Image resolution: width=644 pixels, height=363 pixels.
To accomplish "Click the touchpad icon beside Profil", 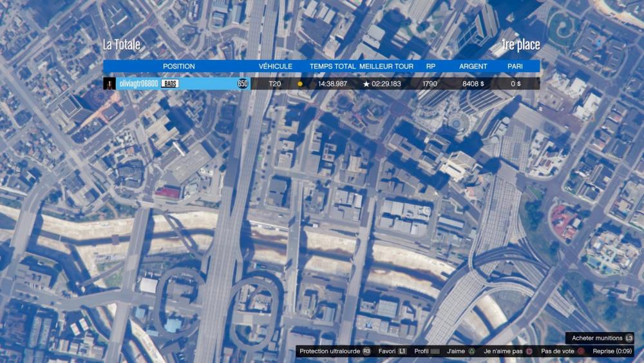I will pos(435,351).
